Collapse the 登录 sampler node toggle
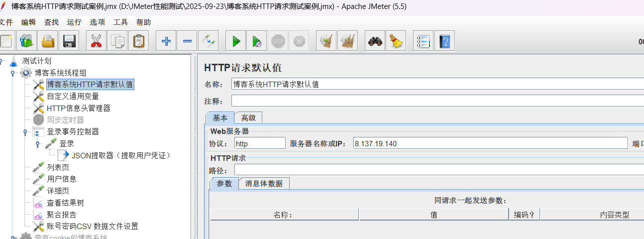The image size is (644, 239). point(38,144)
